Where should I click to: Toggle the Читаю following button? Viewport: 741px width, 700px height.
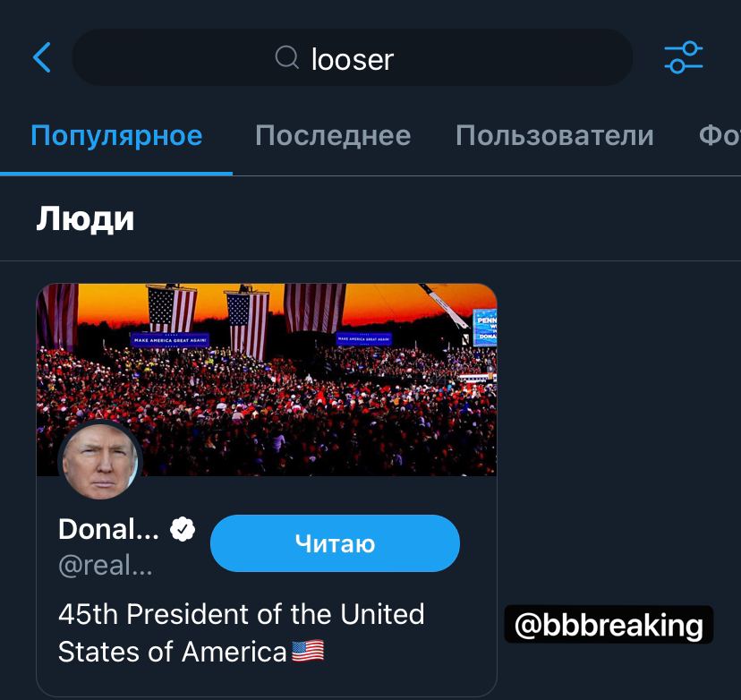(x=335, y=543)
